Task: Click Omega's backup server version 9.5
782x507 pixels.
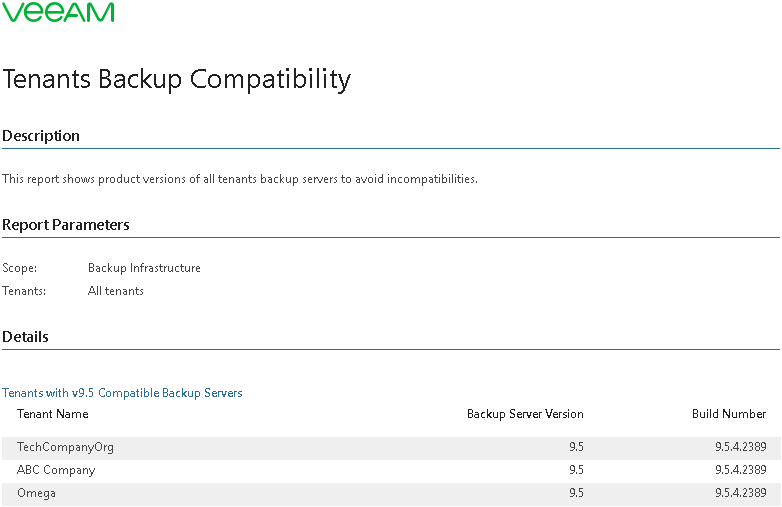Action: click(x=577, y=493)
